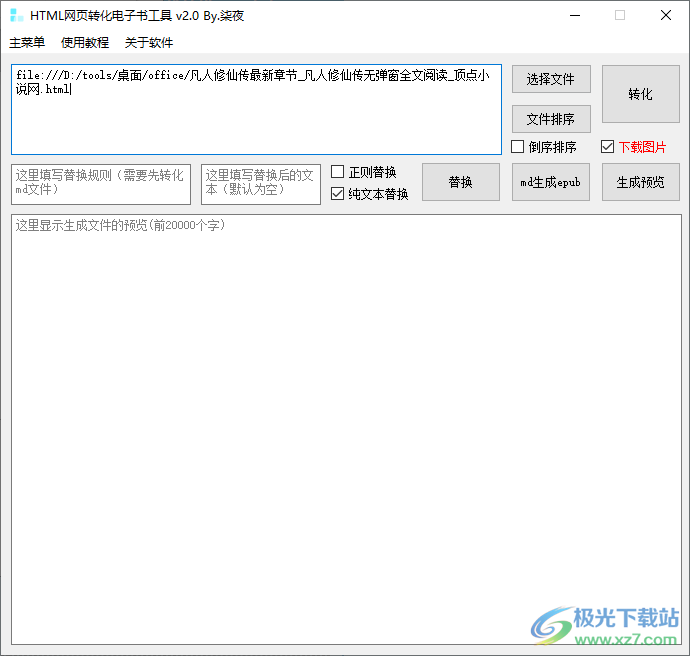The width and height of the screenshot is (690, 656).
Task: Click the replacement text input field
Action: click(x=261, y=184)
